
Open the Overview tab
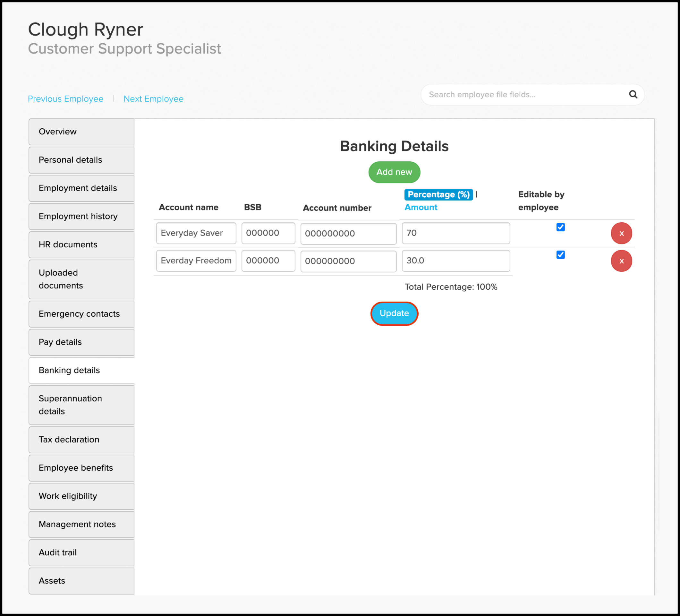click(x=81, y=132)
